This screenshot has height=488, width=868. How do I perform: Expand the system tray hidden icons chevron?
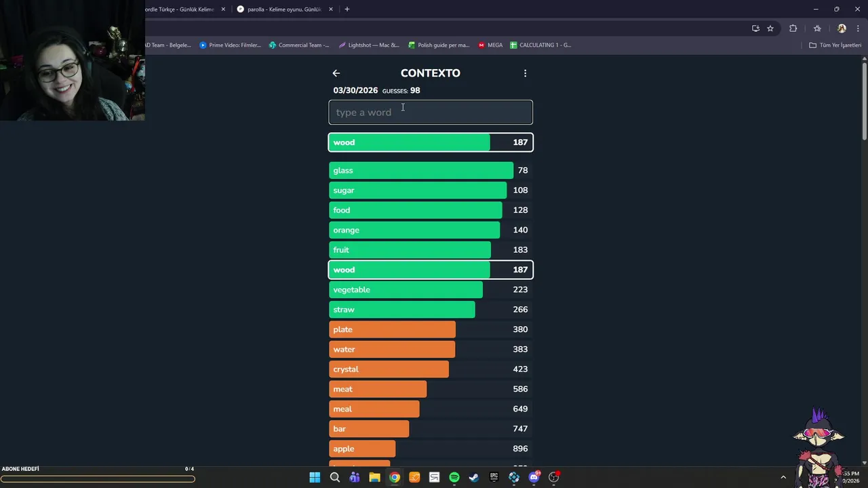783,477
